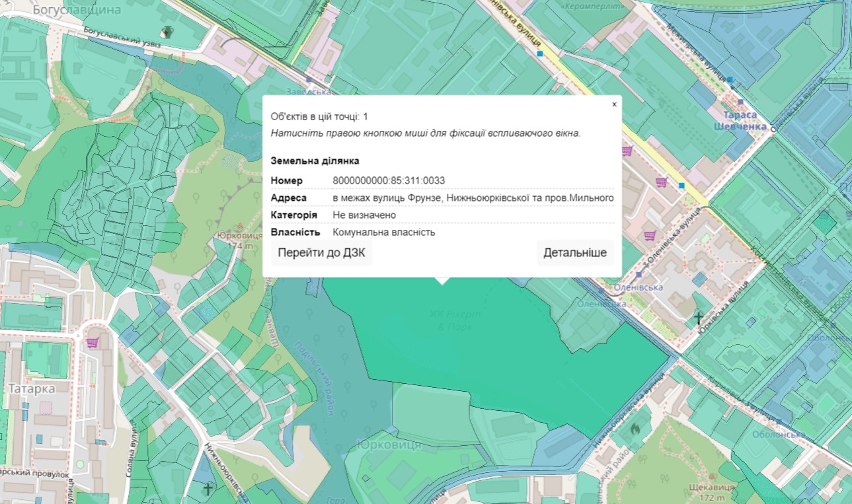Click the 'Татарка' neighborhood label
Image resolution: width=852 pixels, height=504 pixels.
coord(32,389)
